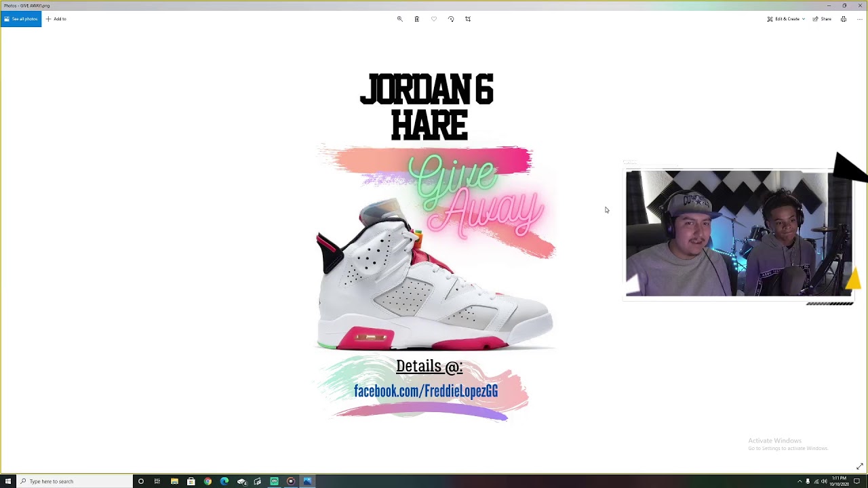Open the Add to menu
The image size is (868, 488).
coord(56,19)
